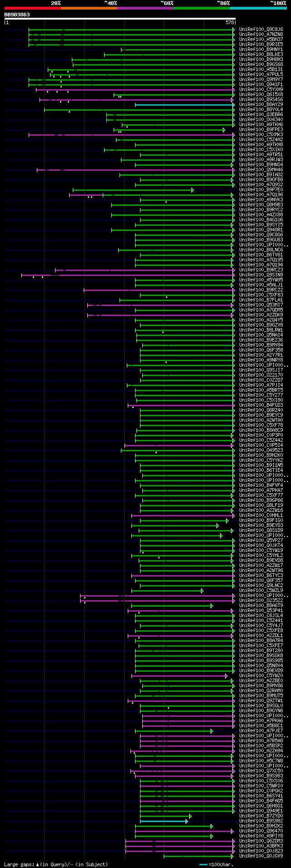Click the UniRef100_B9FPE3 label
The image size is (291, 868).
pyautogui.click(x=261, y=130)
